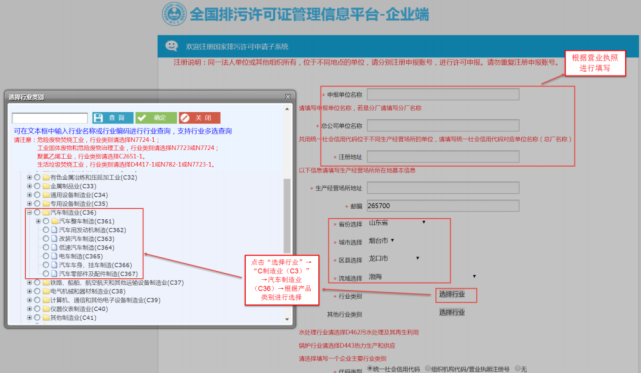Click the 通用设备制造业(C34) tree label
Image resolution: width=641 pixels, height=373 pixels.
coord(79,195)
